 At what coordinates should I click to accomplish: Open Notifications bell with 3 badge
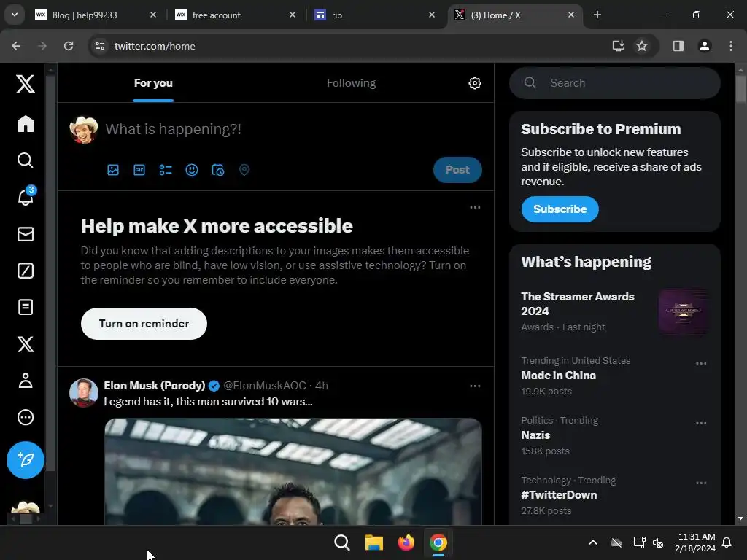point(26,195)
